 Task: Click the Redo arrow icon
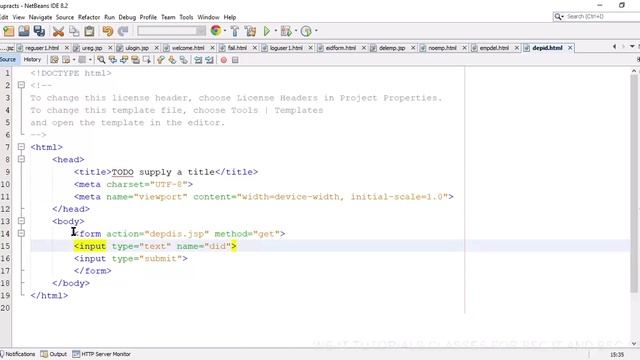(x=123, y=31)
